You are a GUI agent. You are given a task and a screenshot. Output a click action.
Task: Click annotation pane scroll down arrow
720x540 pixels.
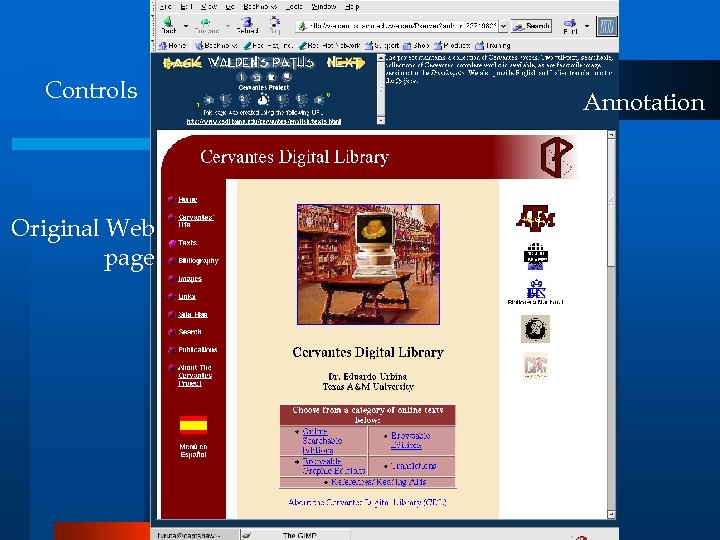[381, 120]
